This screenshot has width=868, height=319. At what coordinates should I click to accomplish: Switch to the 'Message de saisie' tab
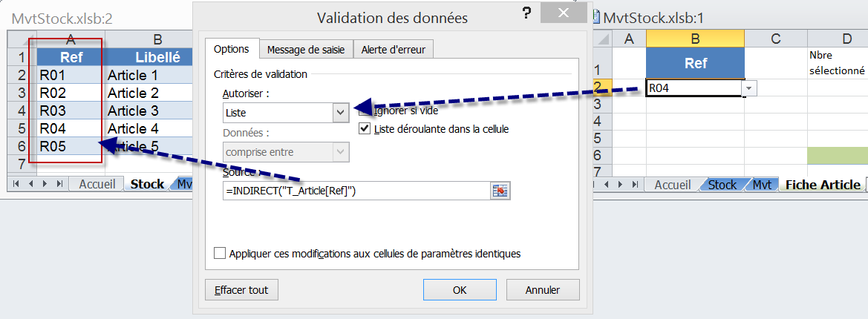click(x=306, y=50)
